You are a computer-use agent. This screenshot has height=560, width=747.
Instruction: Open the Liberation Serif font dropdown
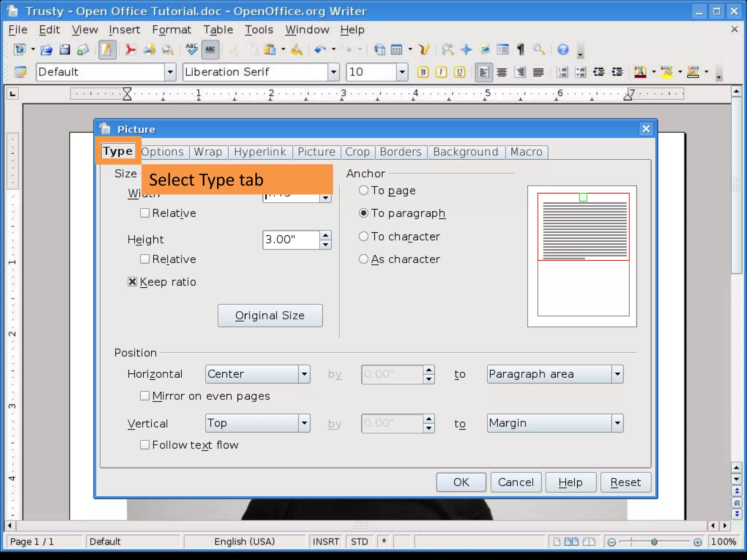click(x=333, y=72)
